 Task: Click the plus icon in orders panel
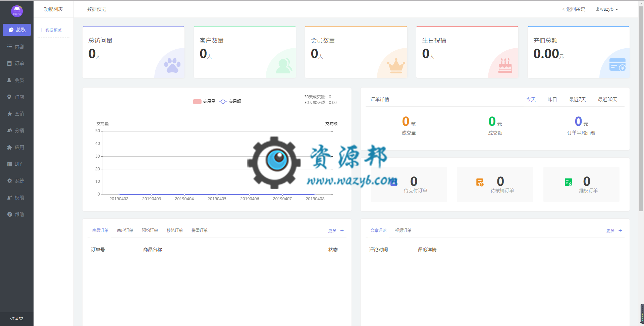[342, 230]
